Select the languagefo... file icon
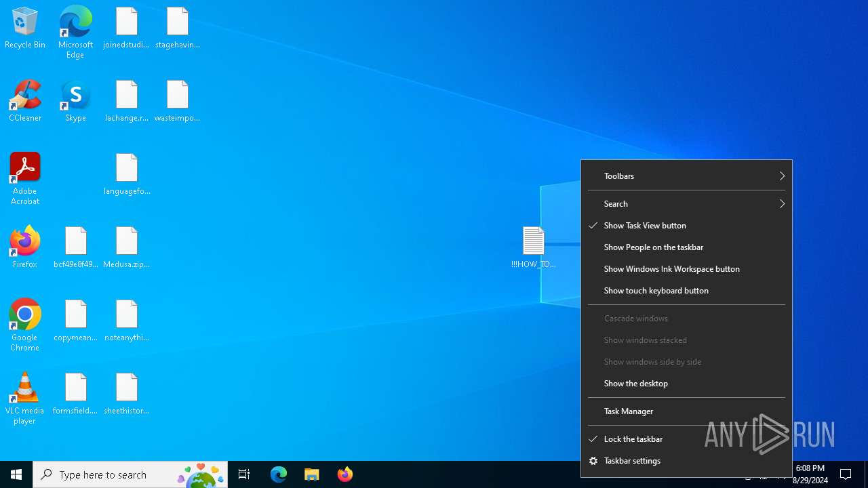Image resolution: width=868 pixels, height=488 pixels. click(x=126, y=175)
